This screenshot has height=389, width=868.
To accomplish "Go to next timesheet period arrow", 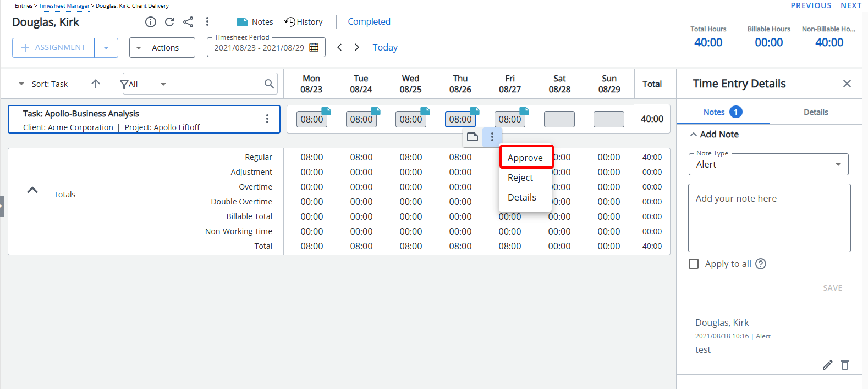I will 357,47.
